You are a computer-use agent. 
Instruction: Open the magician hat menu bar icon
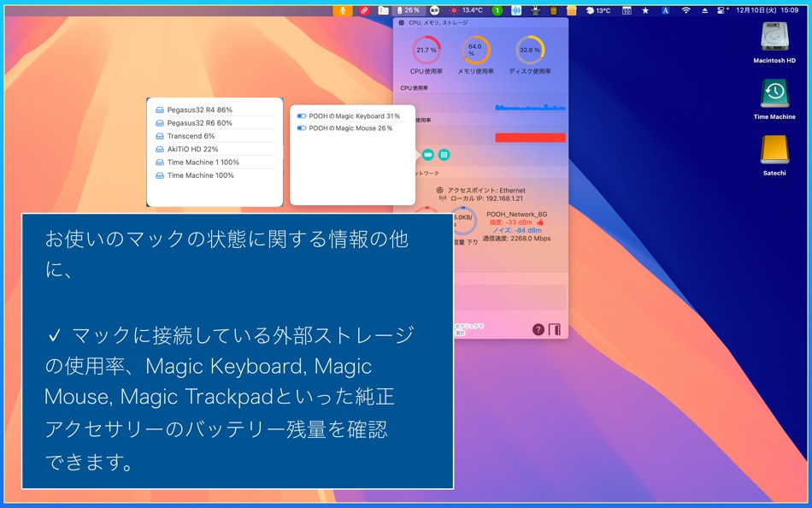click(x=535, y=10)
